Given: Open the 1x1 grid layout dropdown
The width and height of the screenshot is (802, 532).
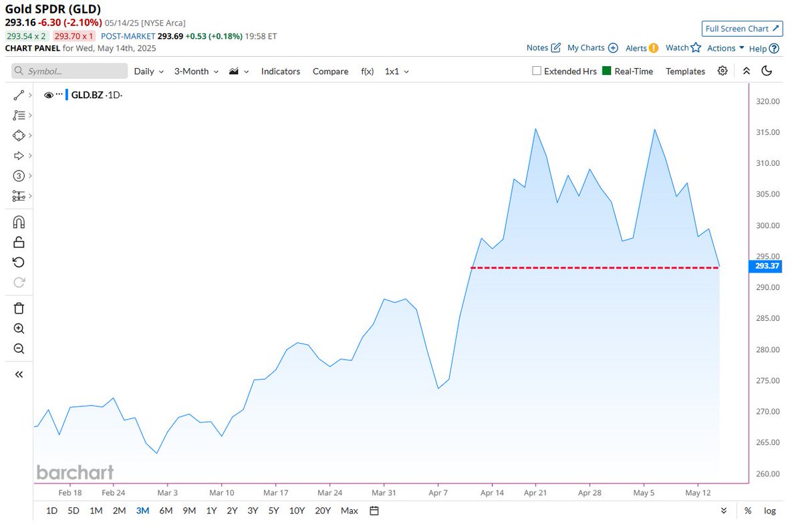Looking at the screenshot, I should pyautogui.click(x=397, y=71).
